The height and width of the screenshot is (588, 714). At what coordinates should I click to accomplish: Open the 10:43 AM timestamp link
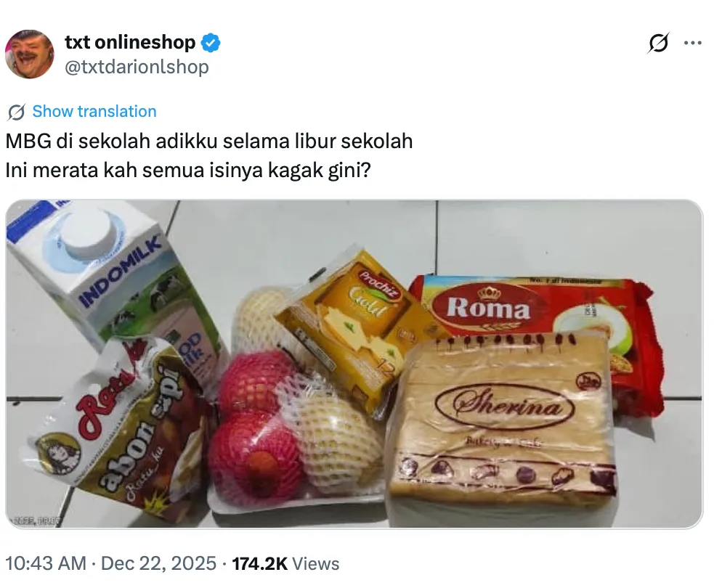point(46,563)
